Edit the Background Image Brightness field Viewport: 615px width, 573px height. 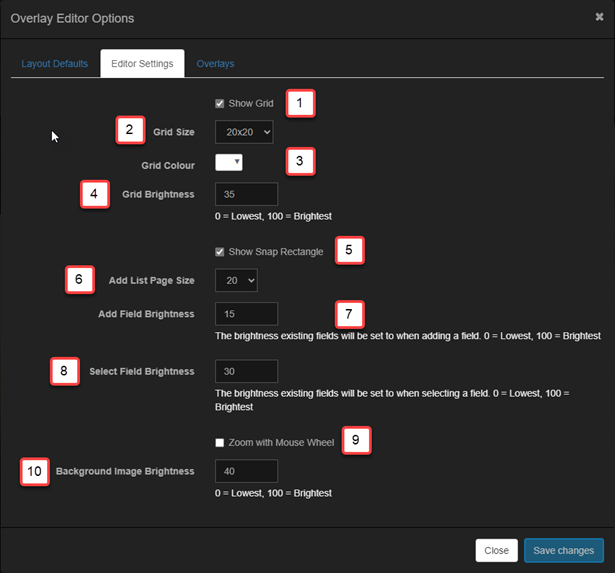[246, 471]
